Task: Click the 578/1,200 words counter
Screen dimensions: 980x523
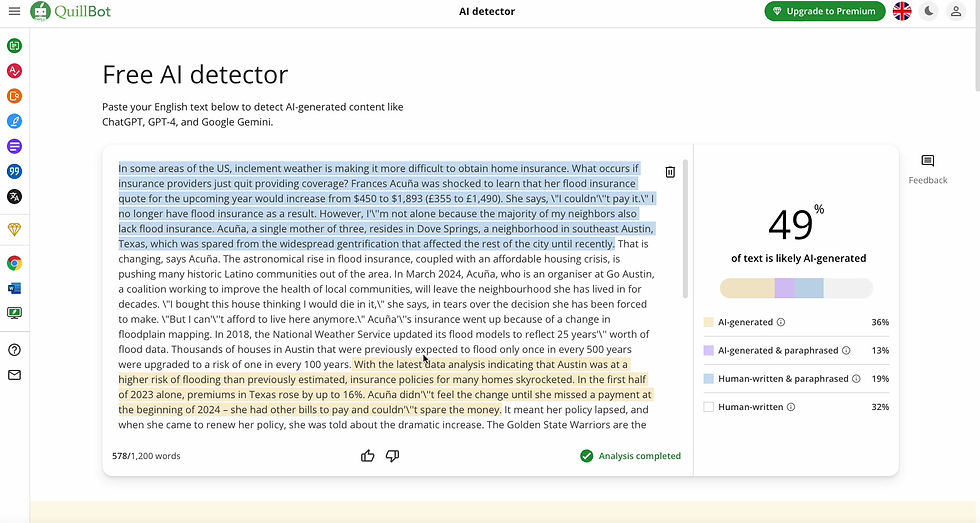Action: click(146, 456)
